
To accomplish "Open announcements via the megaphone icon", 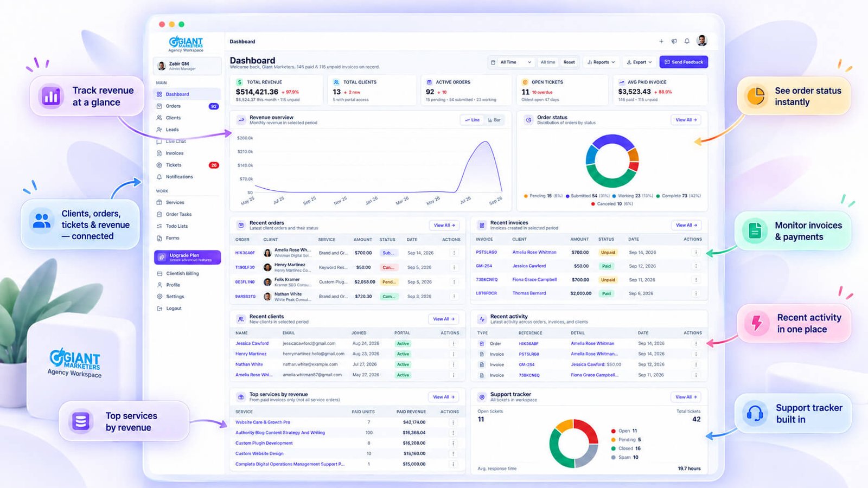I will [674, 41].
